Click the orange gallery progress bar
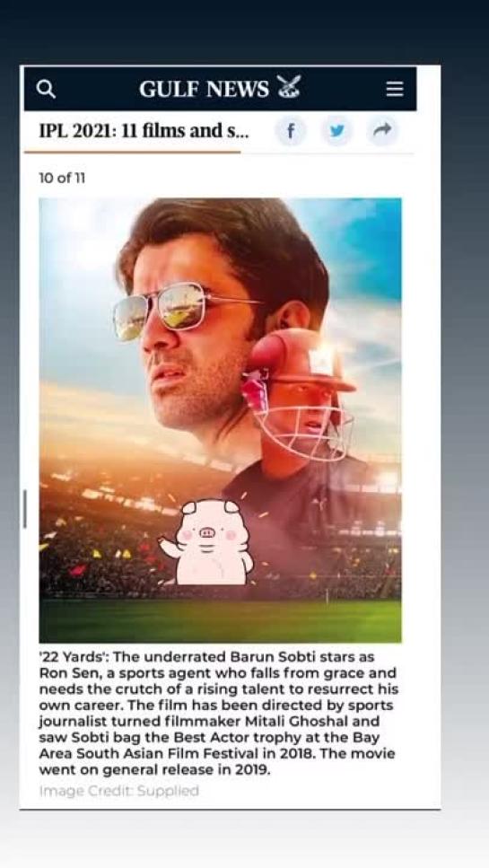This screenshot has height=868, width=489. click(133, 152)
